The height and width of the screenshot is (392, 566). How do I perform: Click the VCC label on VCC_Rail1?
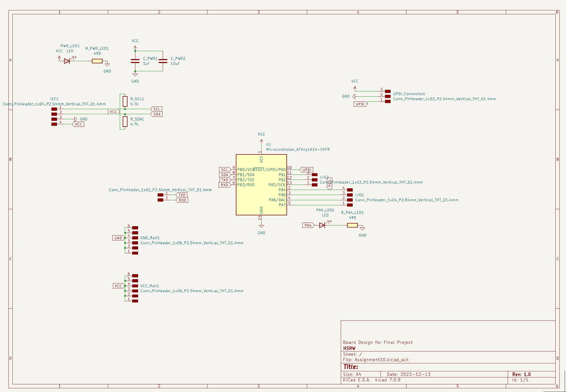click(x=118, y=286)
